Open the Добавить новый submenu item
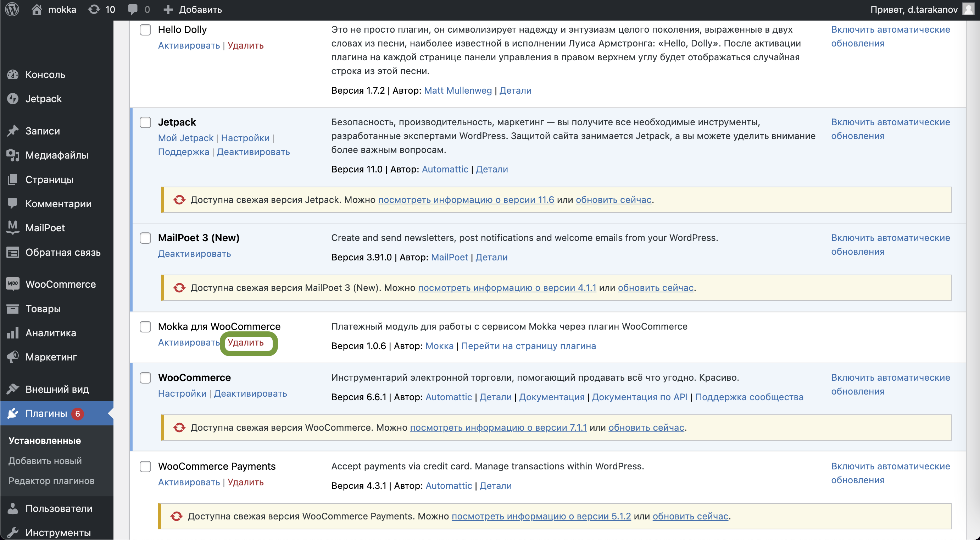Viewport: 980px width, 540px height. [45, 461]
